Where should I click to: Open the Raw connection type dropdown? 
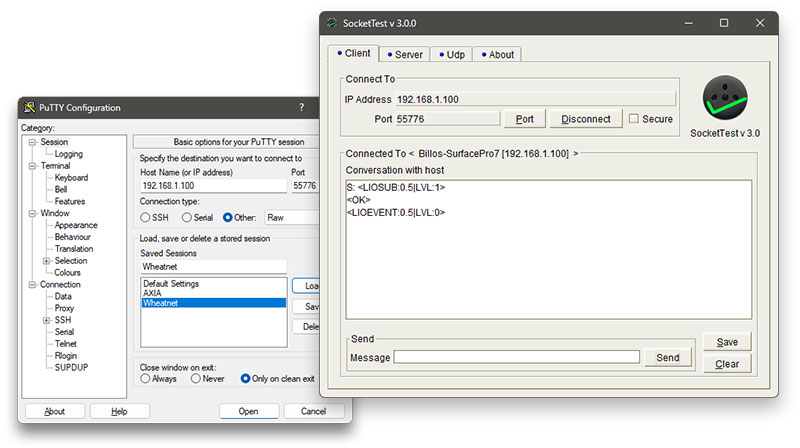coord(292,217)
